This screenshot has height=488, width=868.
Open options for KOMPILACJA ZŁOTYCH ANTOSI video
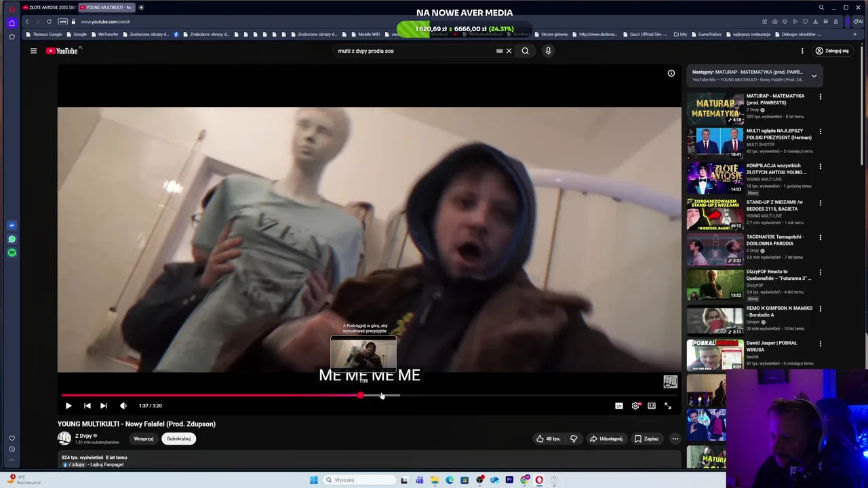tap(821, 166)
